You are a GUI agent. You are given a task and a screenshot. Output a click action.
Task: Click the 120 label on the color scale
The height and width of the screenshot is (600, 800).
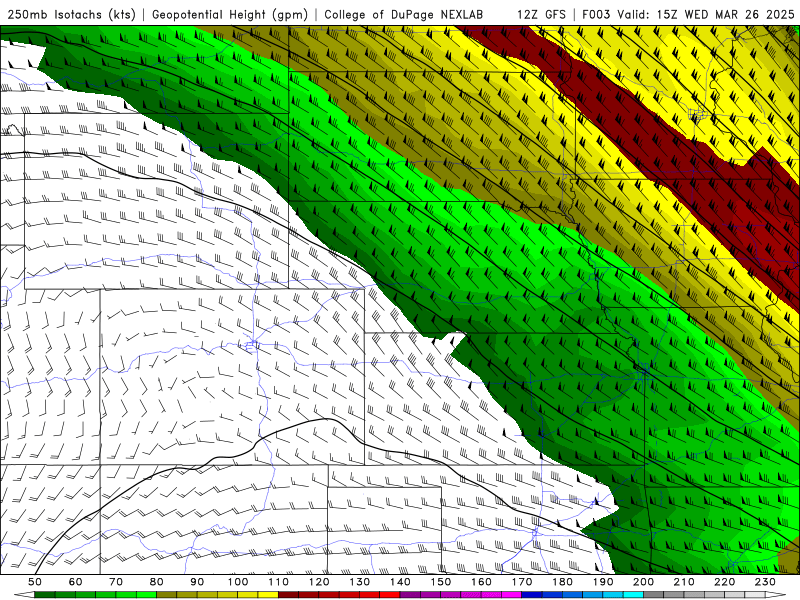(319, 582)
